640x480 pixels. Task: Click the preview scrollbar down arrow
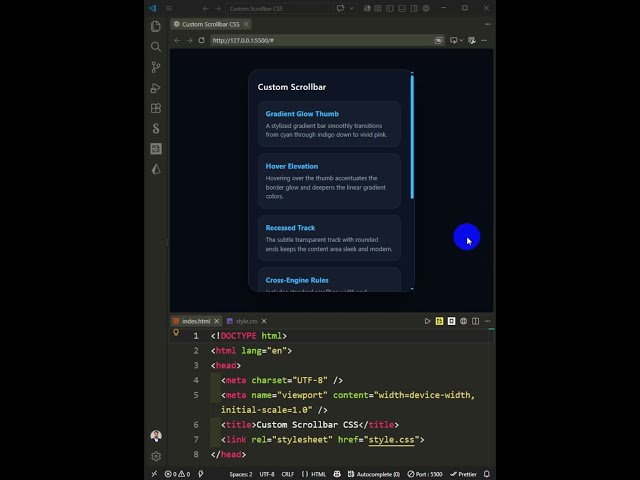point(412,289)
